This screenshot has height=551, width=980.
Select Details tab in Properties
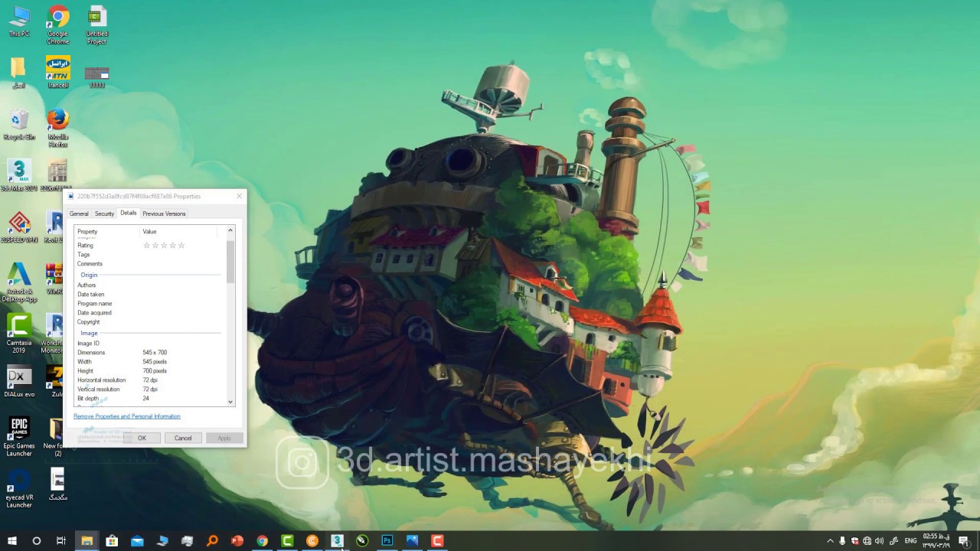[x=129, y=213]
